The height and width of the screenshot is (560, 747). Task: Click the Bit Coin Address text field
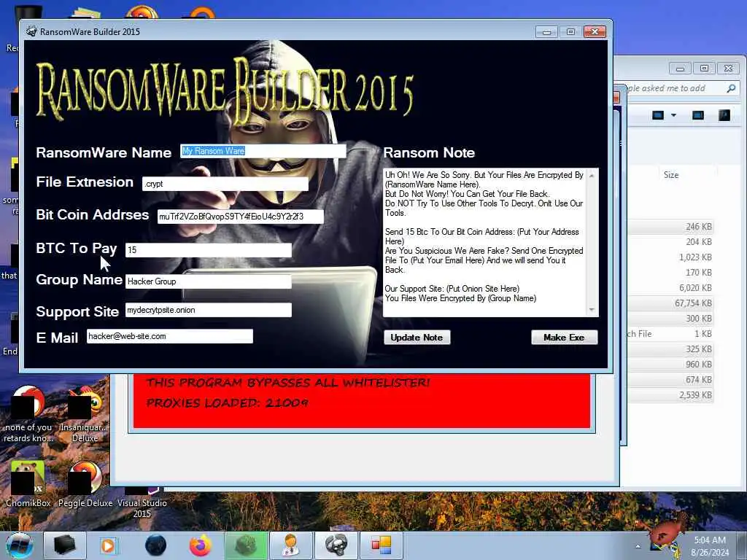[x=240, y=217]
